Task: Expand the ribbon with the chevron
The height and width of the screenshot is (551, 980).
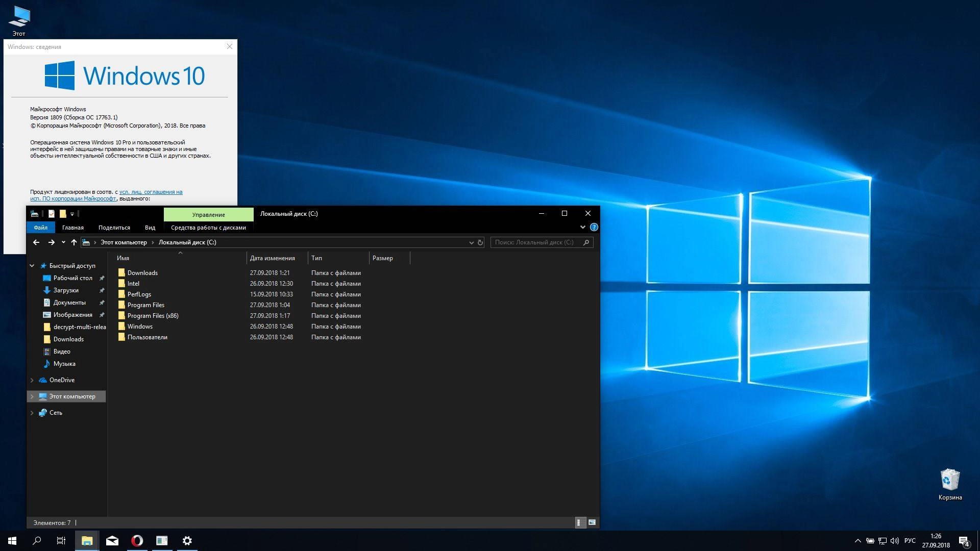Action: pyautogui.click(x=582, y=227)
